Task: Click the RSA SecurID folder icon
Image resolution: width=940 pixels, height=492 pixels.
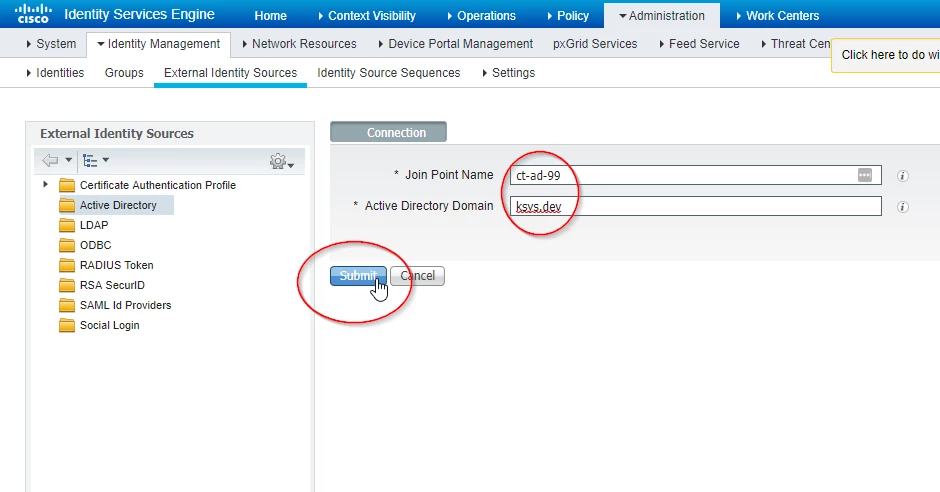Action: click(67, 285)
